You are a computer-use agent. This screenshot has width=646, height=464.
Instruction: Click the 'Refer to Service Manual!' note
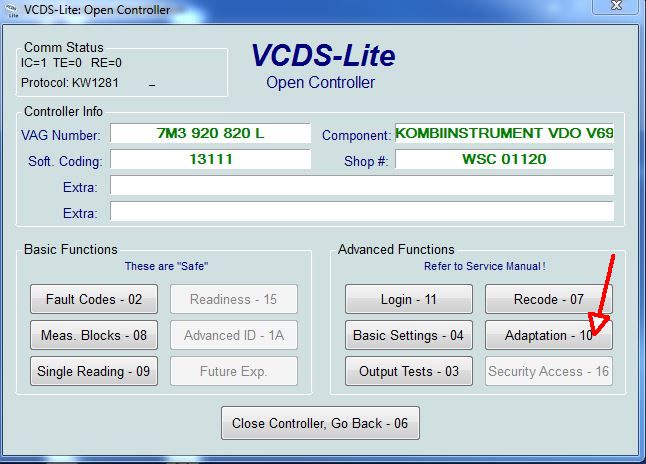(485, 266)
